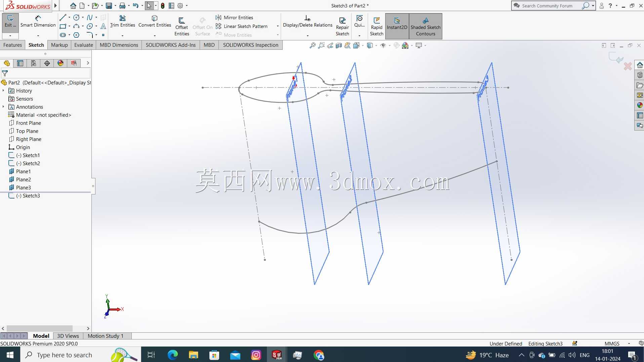Open the DisplayManager appearance tab
The image size is (644, 362).
click(x=61, y=63)
